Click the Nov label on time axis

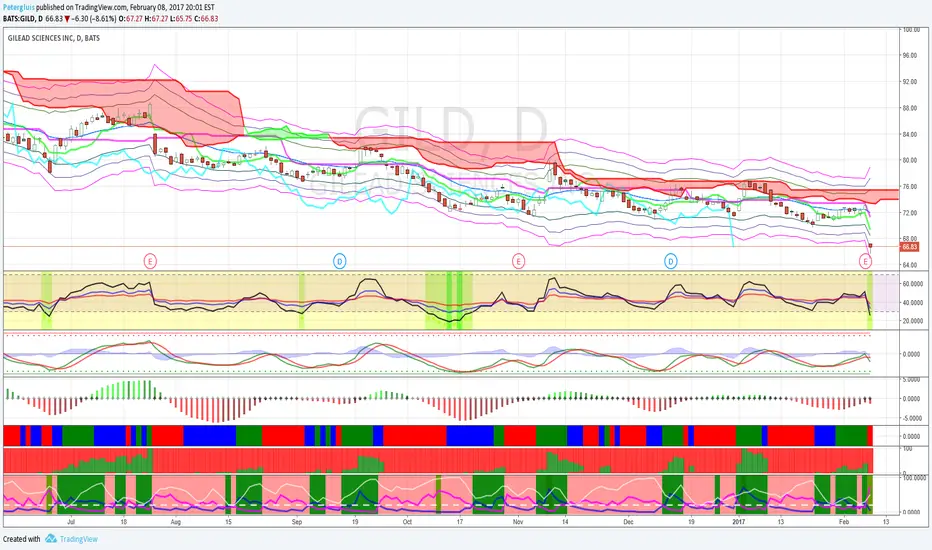coord(518,521)
